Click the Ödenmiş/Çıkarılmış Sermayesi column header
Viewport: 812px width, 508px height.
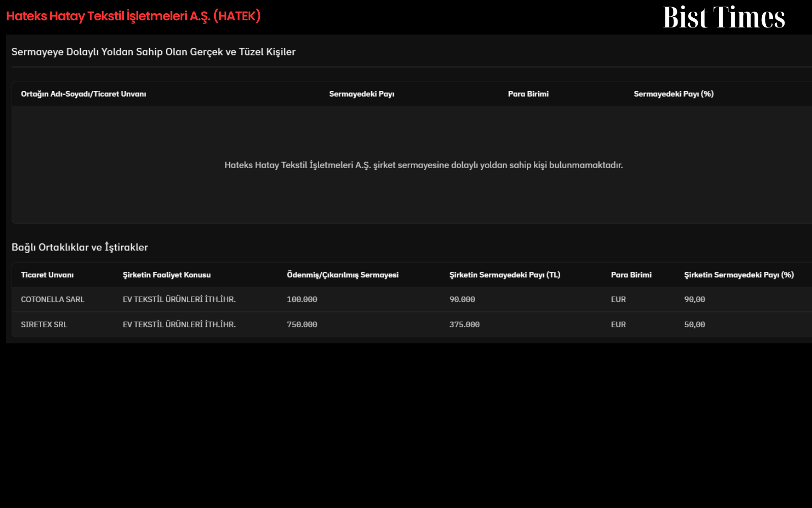pos(343,275)
